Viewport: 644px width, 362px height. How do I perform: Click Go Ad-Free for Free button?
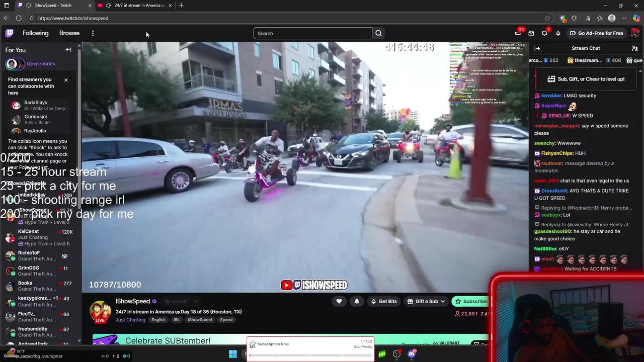click(x=596, y=33)
